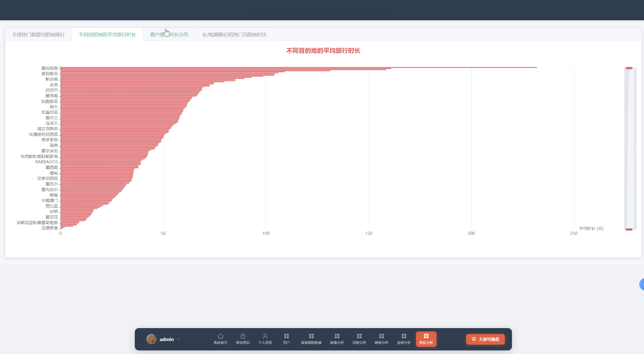Viewport: 644px width, 354px height.
Task: Go to 画像分析 section
Action: pos(337,339)
